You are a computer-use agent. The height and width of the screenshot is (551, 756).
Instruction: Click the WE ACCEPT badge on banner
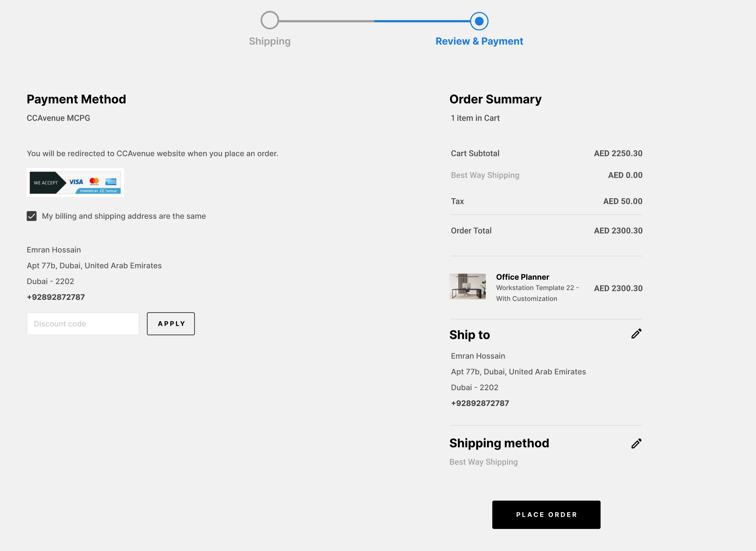click(x=46, y=183)
